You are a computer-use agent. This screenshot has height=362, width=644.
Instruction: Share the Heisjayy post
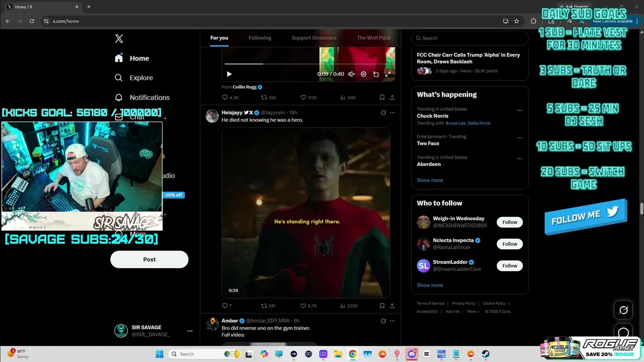coord(392,306)
